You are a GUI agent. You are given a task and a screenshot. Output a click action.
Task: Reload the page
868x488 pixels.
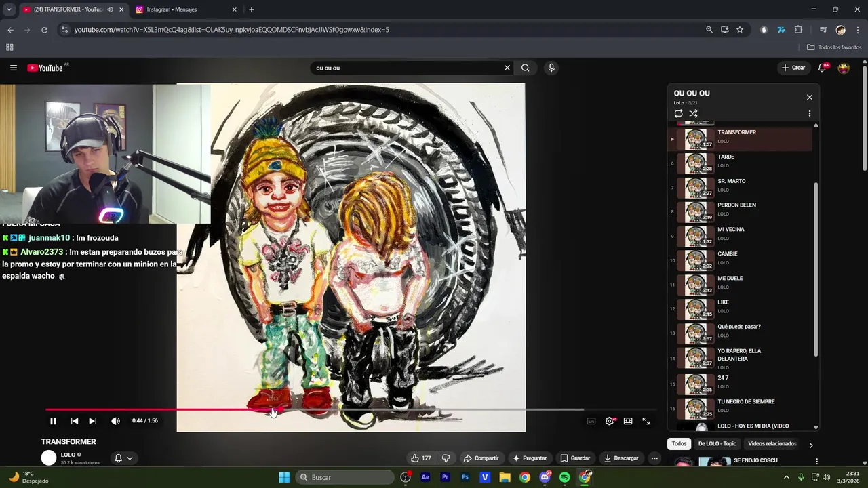(44, 30)
